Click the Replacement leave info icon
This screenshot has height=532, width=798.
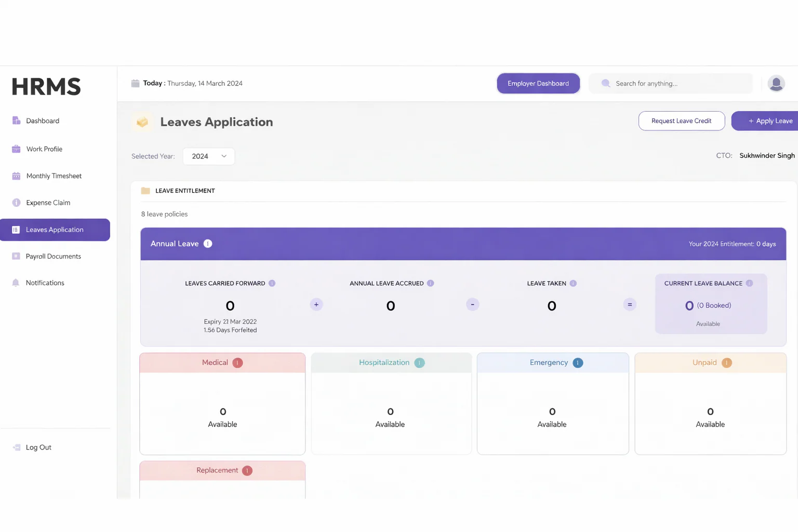point(247,471)
